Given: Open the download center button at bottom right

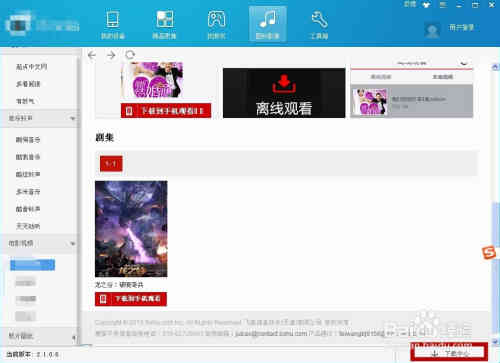Looking at the screenshot, I should click(x=449, y=353).
